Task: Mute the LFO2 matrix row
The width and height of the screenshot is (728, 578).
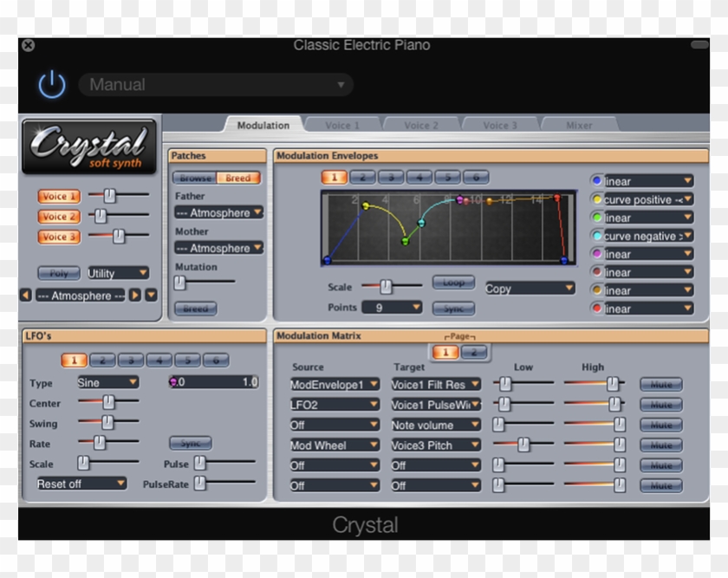Action: pyautogui.click(x=661, y=405)
